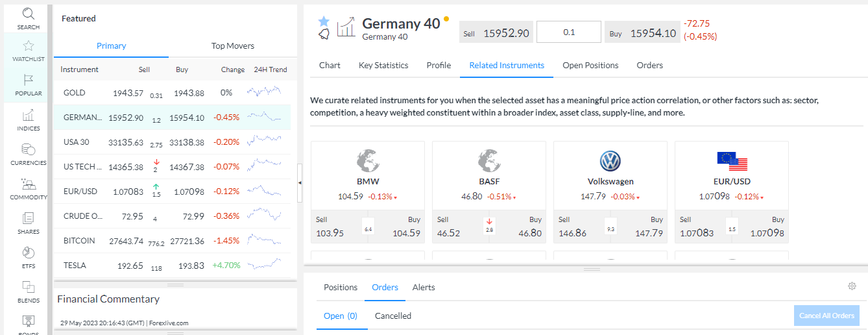Screen dimensions: 868x335
Task: Switch to the Alerts bottom tab
Action: (x=424, y=288)
